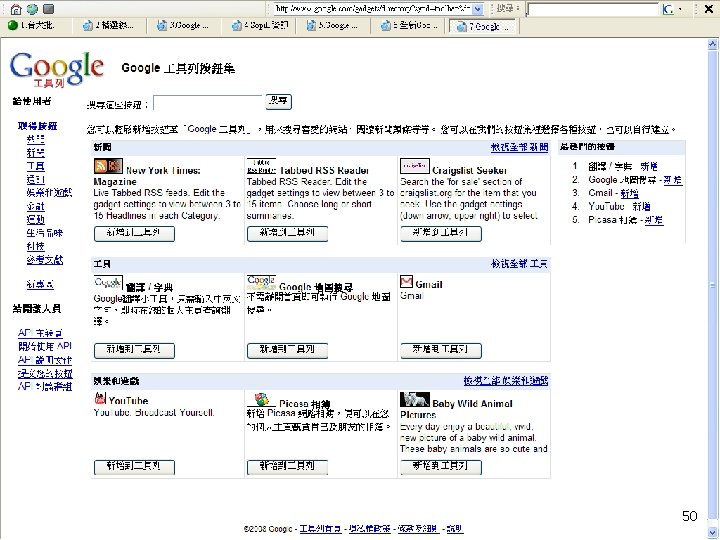Click the YouTube gadget icon
The height and width of the screenshot is (540, 720).
(100, 398)
